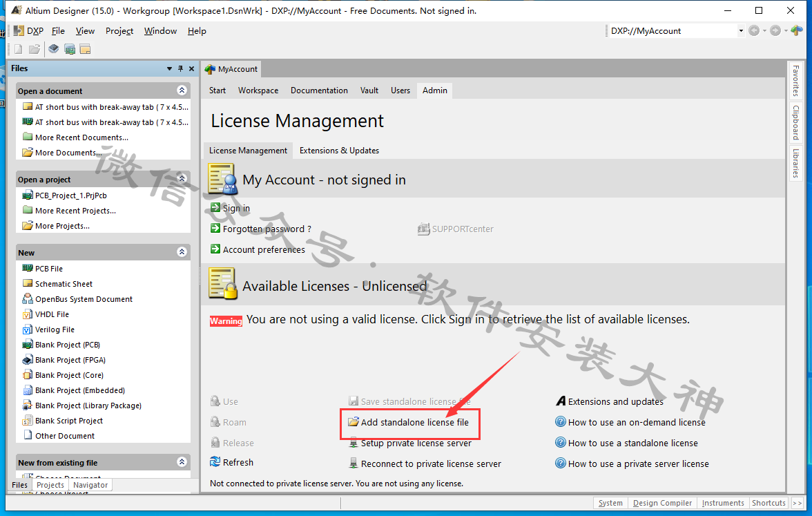Click 'How to use a standalone license'
The width and height of the screenshot is (812, 516).
[632, 443]
